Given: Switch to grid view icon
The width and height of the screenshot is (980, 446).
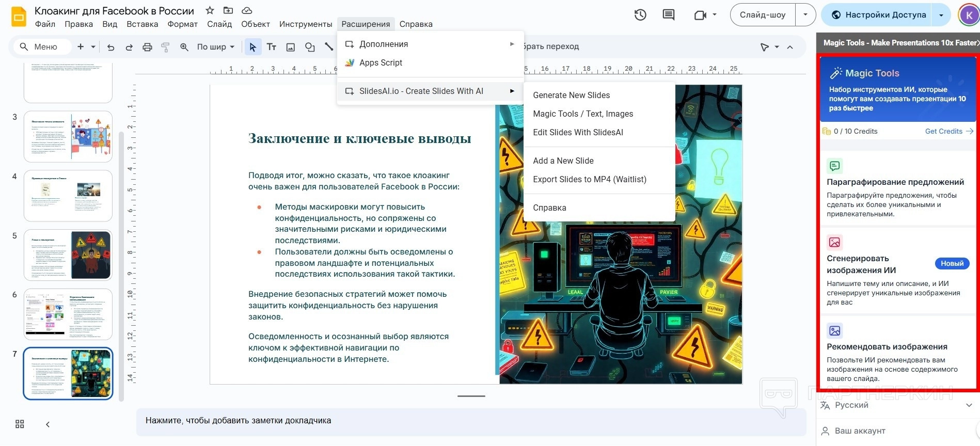Looking at the screenshot, I should (20, 424).
